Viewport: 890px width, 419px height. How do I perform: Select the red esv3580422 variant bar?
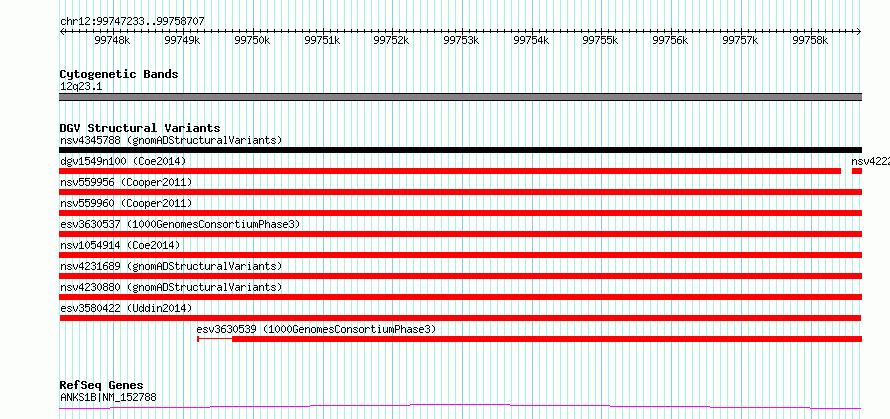[x=461, y=318]
